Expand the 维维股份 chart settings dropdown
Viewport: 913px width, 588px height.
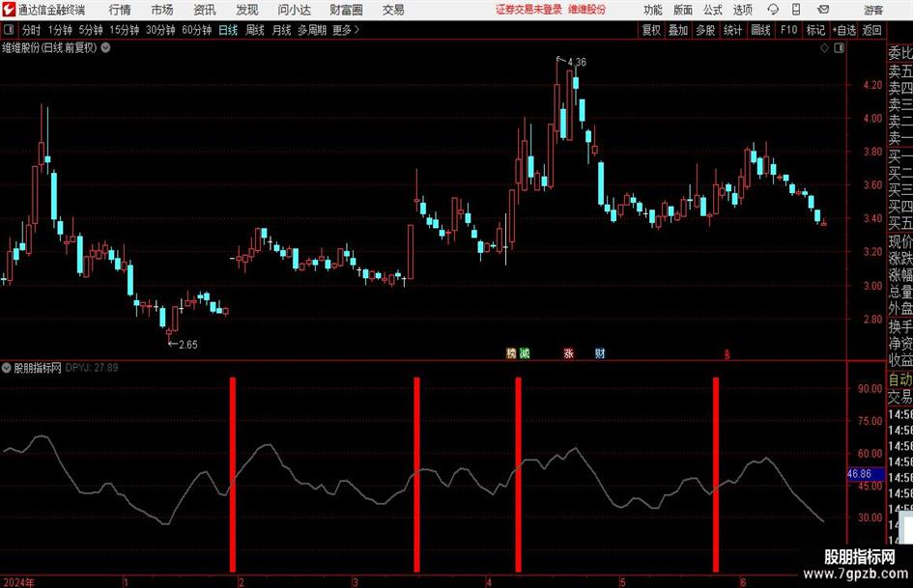(106, 47)
